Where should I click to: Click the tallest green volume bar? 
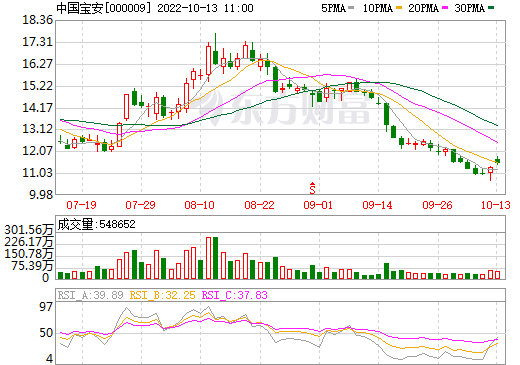[215, 258]
